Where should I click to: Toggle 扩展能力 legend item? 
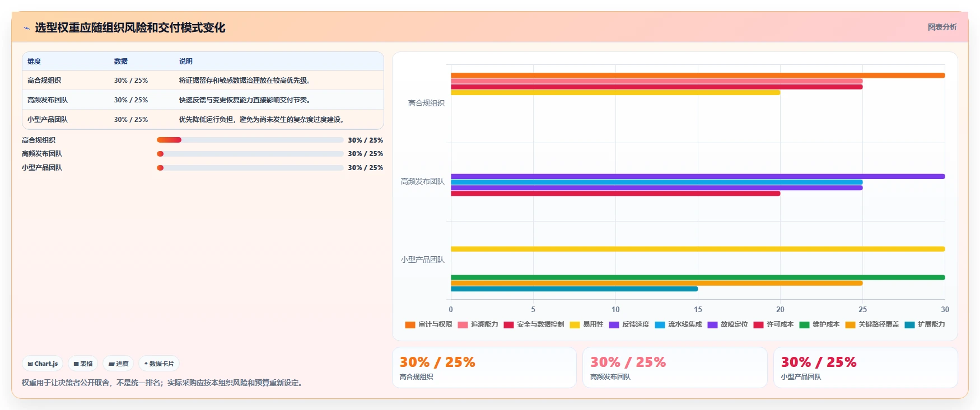[x=925, y=324]
